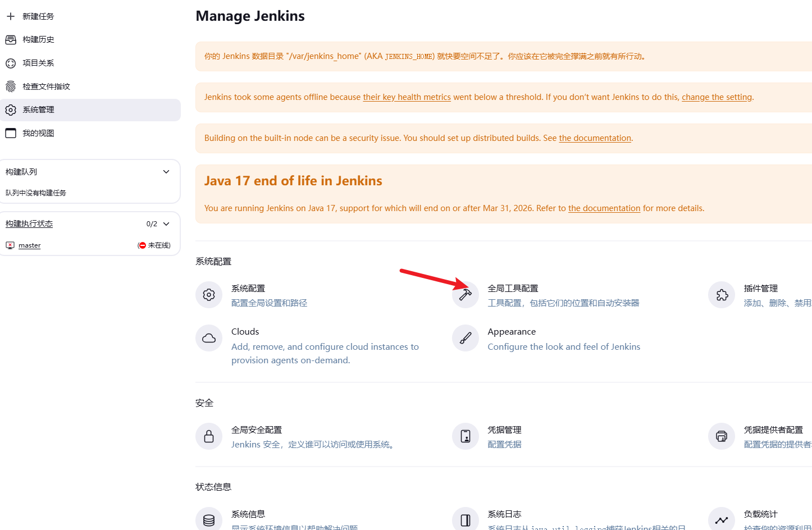Open 'the documentation' link in Java 17 notice
Screen dimensions: 812x530
tap(604, 208)
